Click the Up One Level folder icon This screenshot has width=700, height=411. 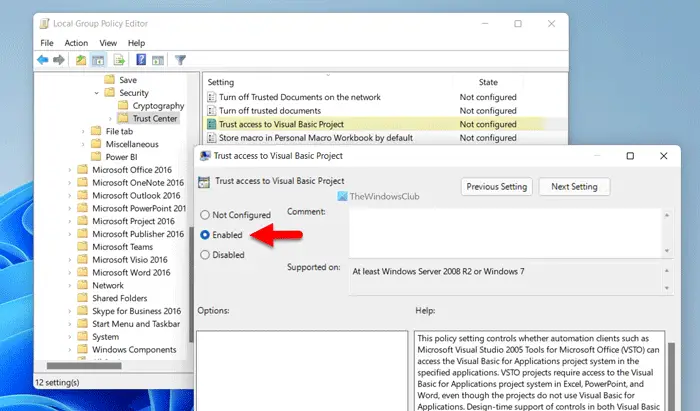81,60
